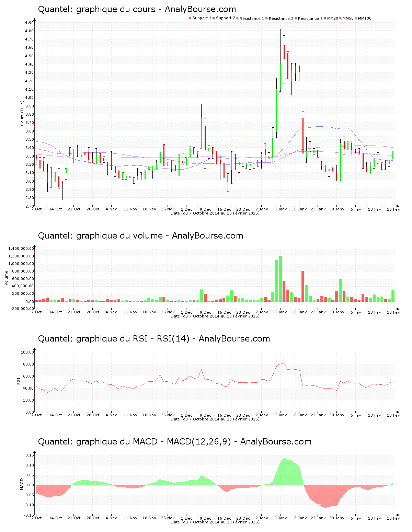Viewport: 412px width, 532px height.
Task: Click the '16 Janv' date under the volume chart
Action: tap(299, 312)
